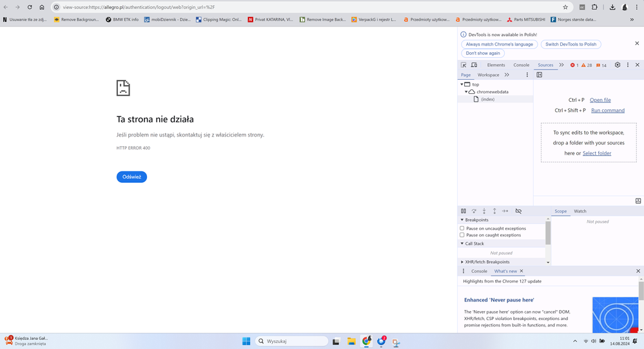Hide the navigator sidebar panel icon

540,75
